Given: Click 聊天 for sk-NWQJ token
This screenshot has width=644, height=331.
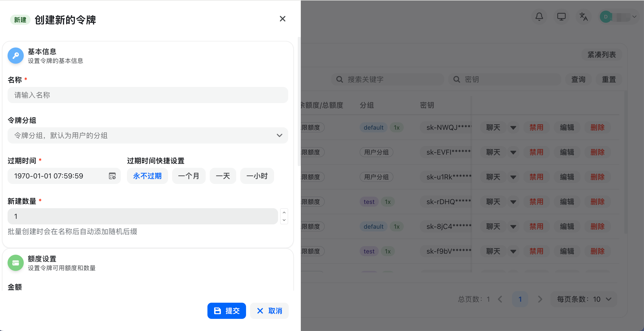Looking at the screenshot, I should (493, 127).
